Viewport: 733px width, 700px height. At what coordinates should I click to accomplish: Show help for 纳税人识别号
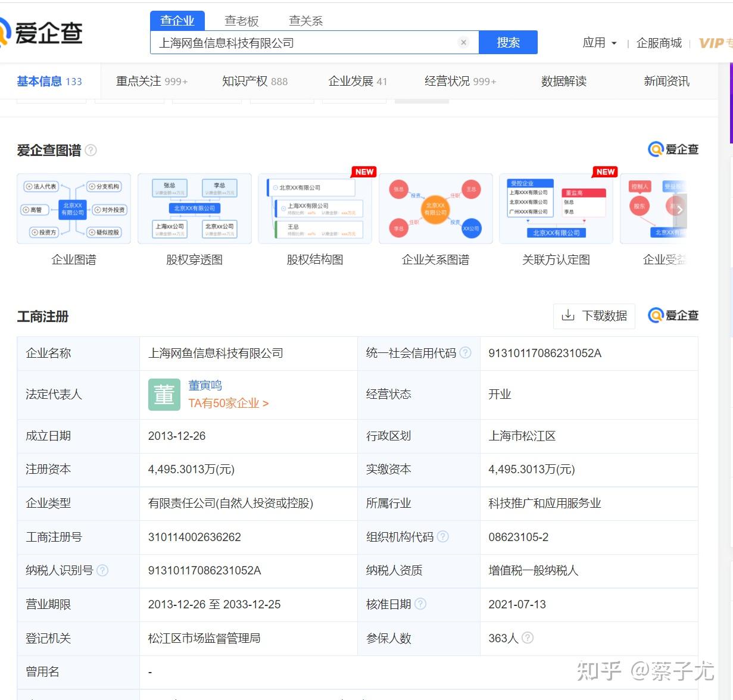(x=102, y=570)
